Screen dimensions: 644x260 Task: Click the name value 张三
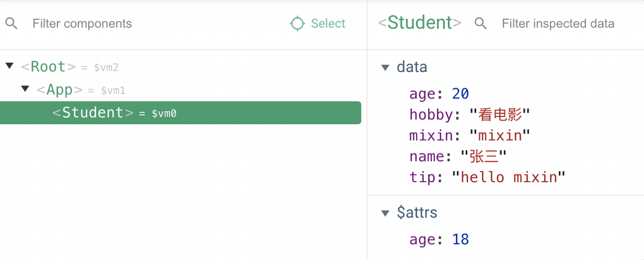pyautogui.click(x=484, y=157)
